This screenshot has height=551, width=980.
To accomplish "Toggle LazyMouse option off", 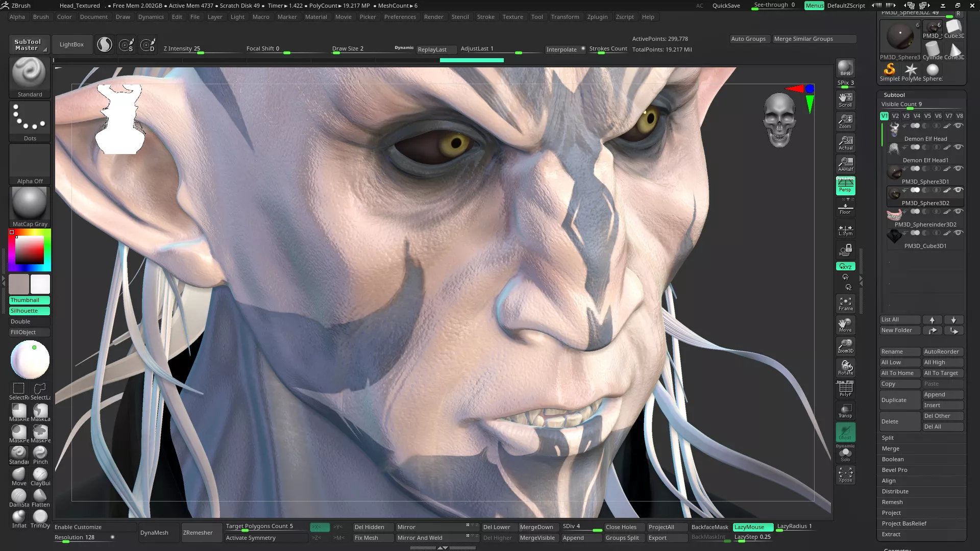I will pos(752,527).
